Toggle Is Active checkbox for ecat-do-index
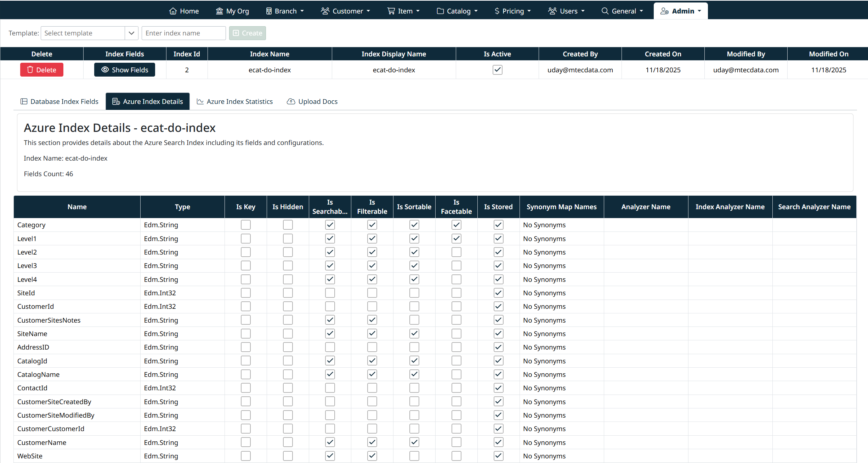 point(497,70)
